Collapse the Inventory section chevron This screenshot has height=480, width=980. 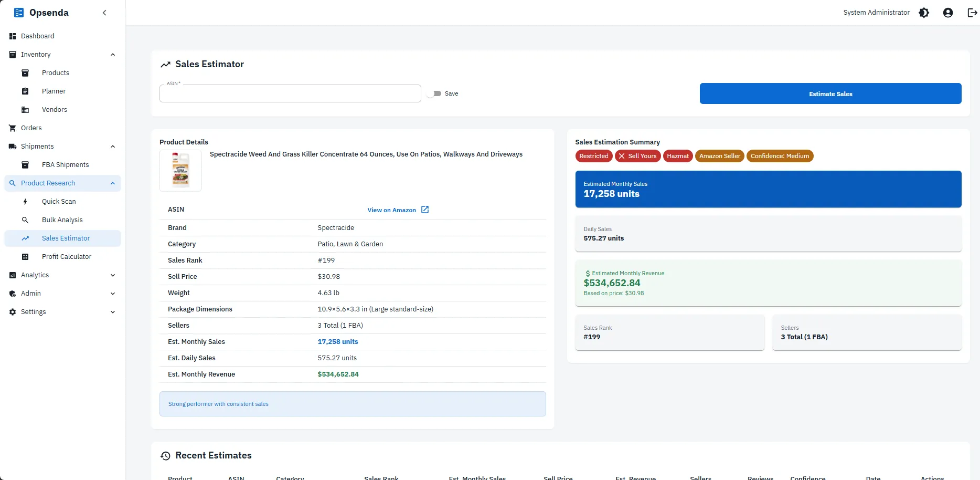[x=113, y=55]
